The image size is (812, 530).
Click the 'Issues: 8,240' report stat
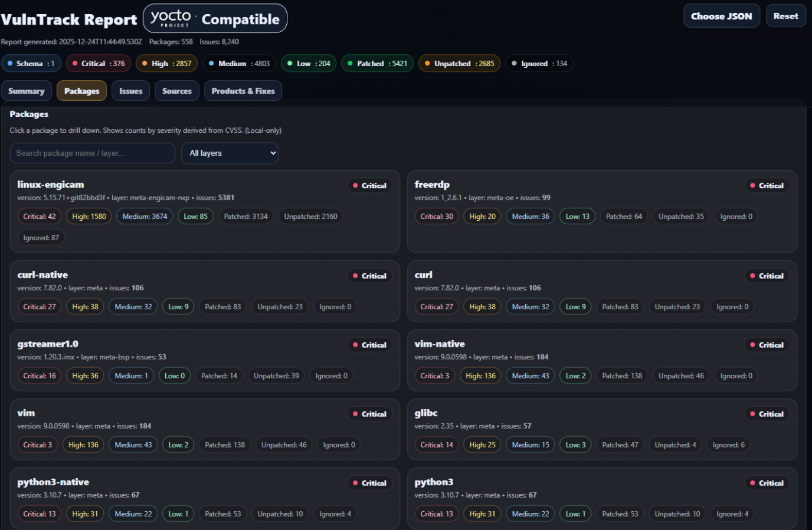(x=220, y=42)
